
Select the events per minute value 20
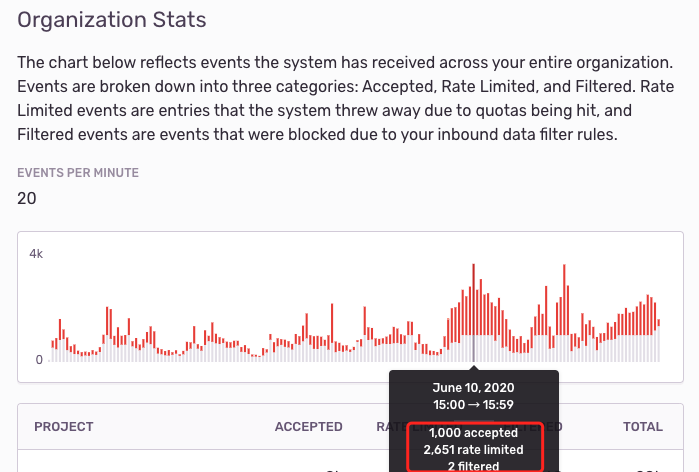pyautogui.click(x=27, y=198)
